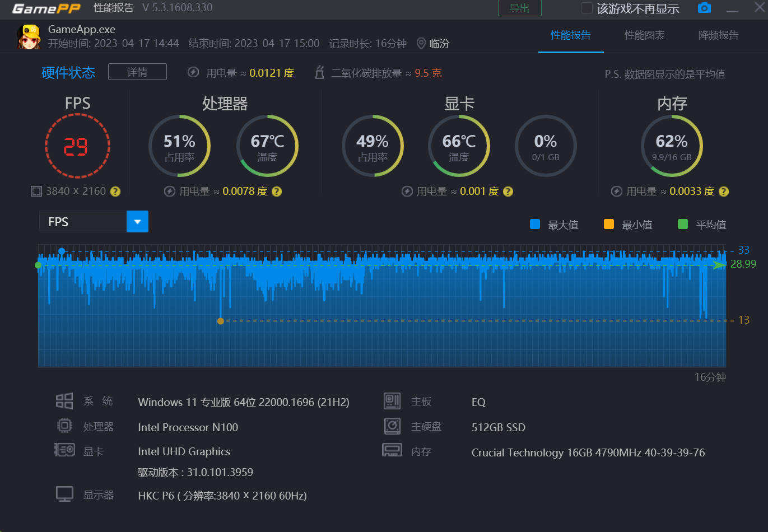Click the graphics card 66℃ temperature gauge
The width and height of the screenshot is (768, 532).
coord(459,146)
